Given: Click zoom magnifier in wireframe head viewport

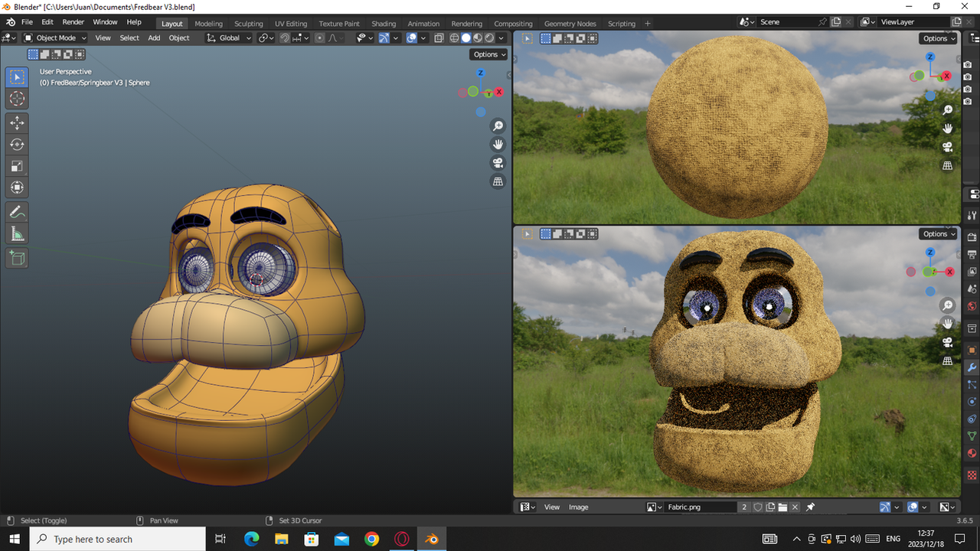Looking at the screenshot, I should 498,126.
